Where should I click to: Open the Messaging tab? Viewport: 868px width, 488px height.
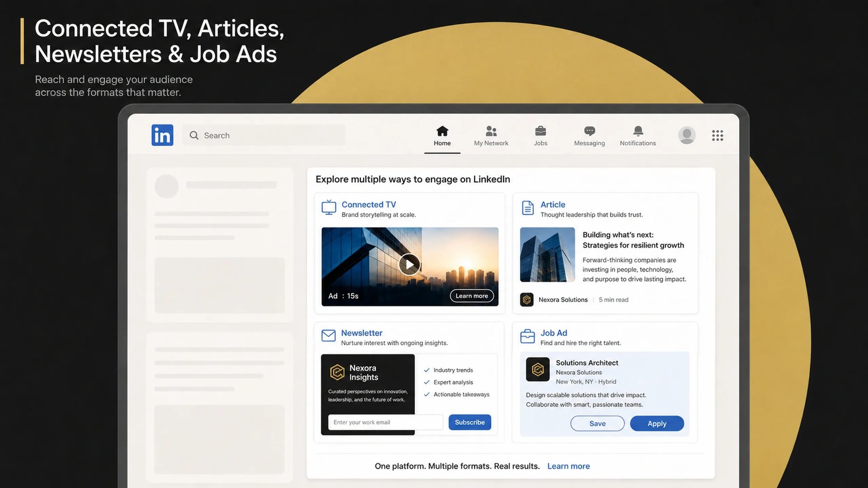(589, 136)
